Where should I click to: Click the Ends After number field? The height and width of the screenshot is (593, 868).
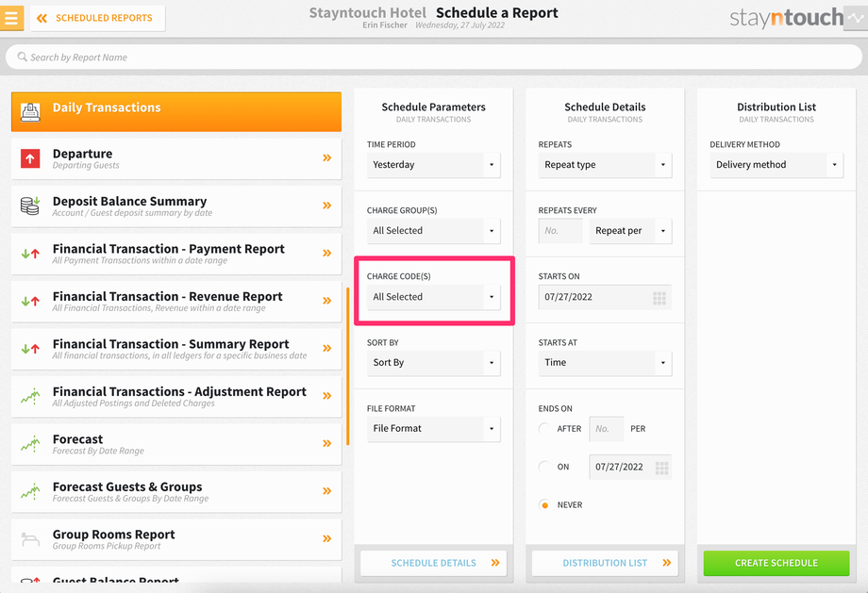pyautogui.click(x=606, y=429)
